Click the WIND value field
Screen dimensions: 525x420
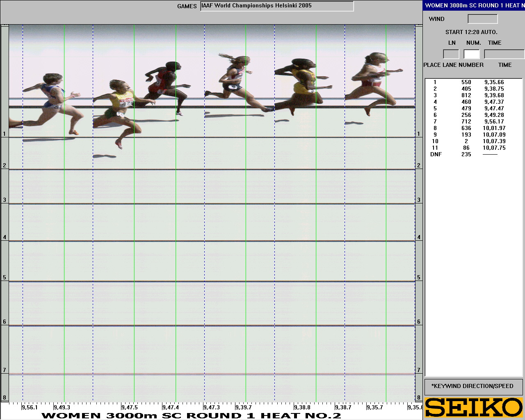tap(482, 19)
